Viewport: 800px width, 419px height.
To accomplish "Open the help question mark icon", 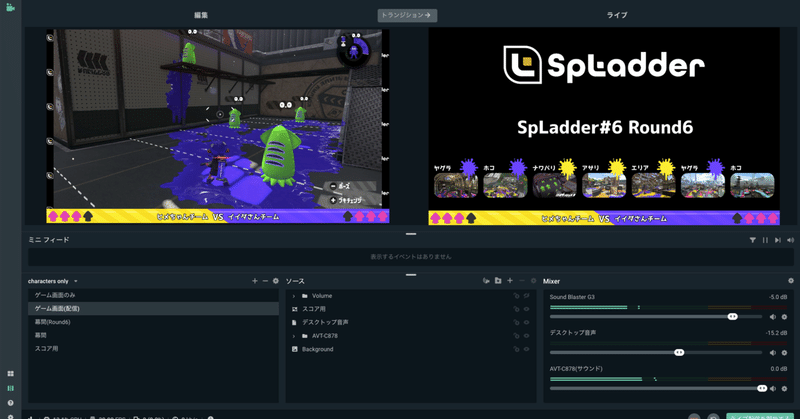I will point(10,403).
